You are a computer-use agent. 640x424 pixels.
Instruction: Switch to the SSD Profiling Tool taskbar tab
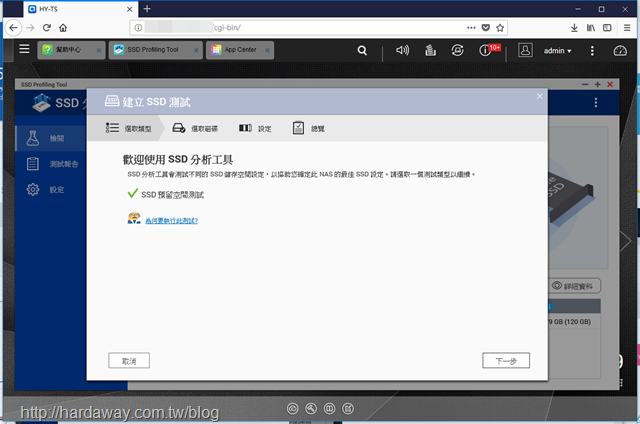tap(156, 50)
